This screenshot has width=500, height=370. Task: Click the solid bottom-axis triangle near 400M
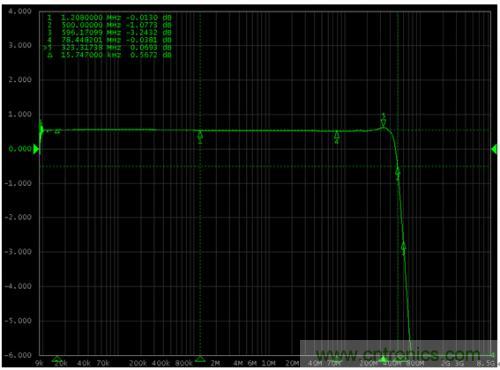point(384,359)
